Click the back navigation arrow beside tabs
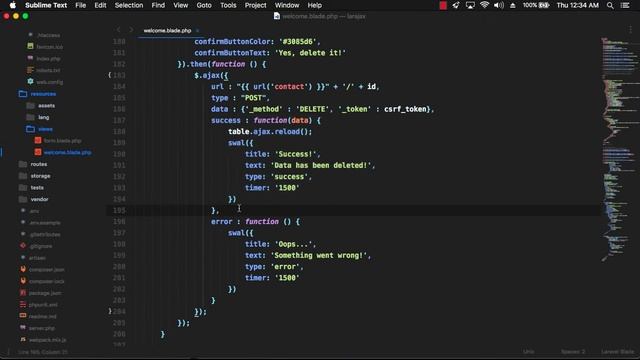The image size is (640, 360). (118, 30)
